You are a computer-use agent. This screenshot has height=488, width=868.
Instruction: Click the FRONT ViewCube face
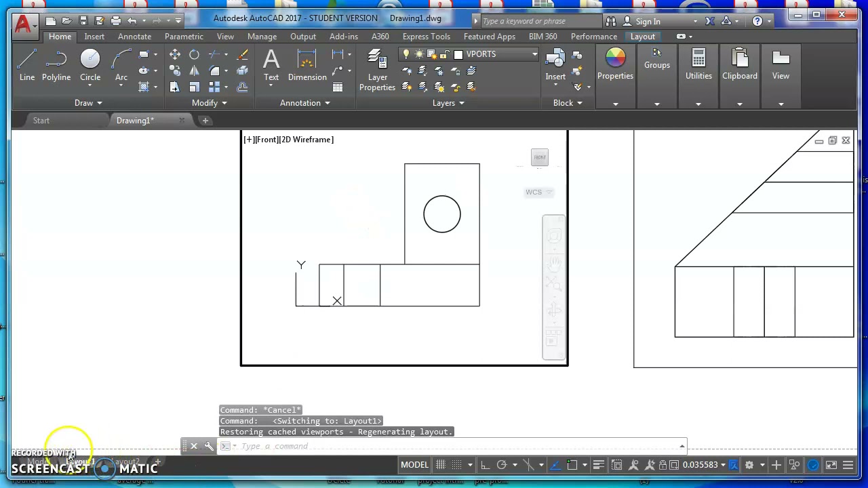tap(540, 157)
